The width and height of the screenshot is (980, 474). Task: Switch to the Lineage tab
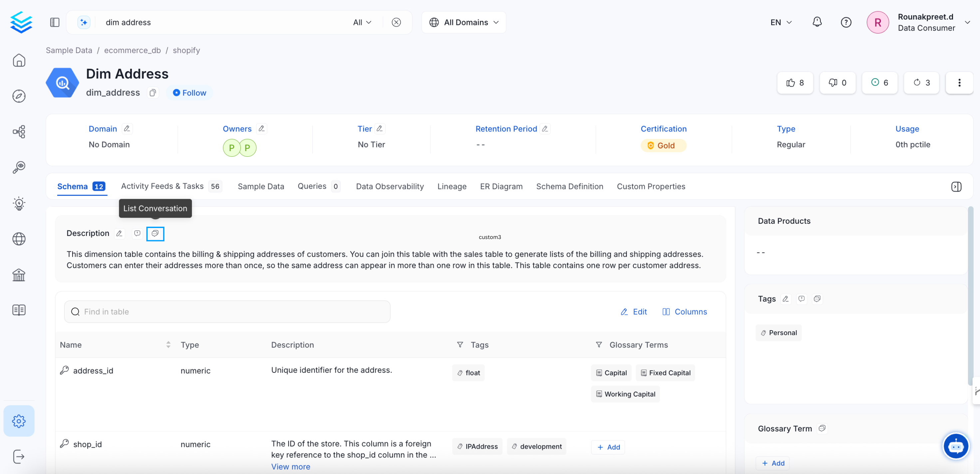452,186
